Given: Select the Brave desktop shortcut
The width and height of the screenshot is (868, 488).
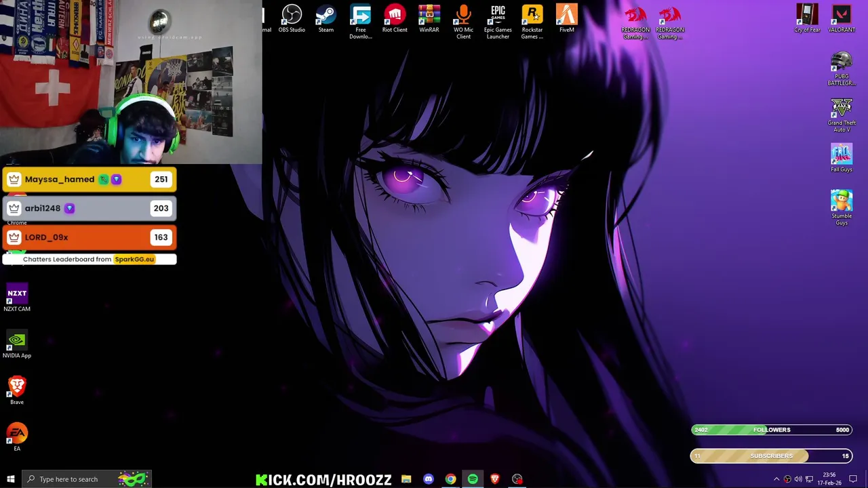Looking at the screenshot, I should click(17, 391).
